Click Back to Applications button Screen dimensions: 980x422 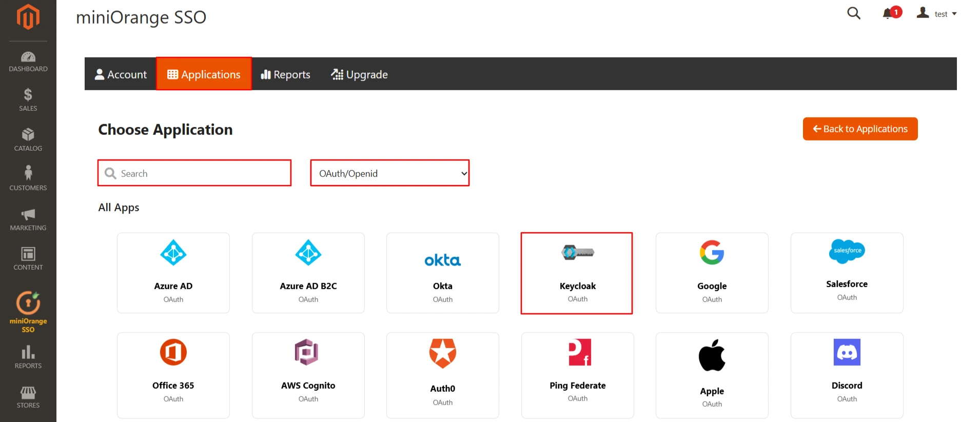(x=860, y=129)
